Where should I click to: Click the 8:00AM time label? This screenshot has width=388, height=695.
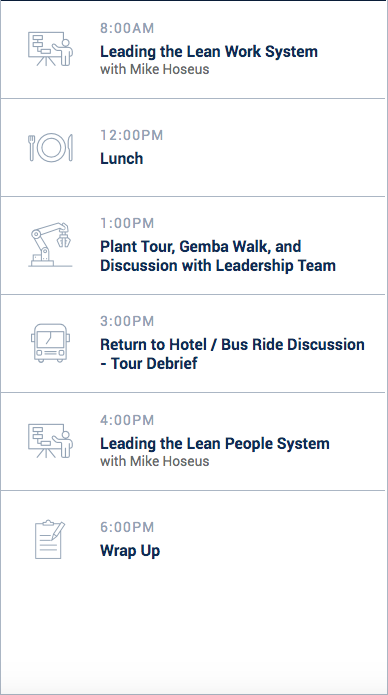click(127, 28)
